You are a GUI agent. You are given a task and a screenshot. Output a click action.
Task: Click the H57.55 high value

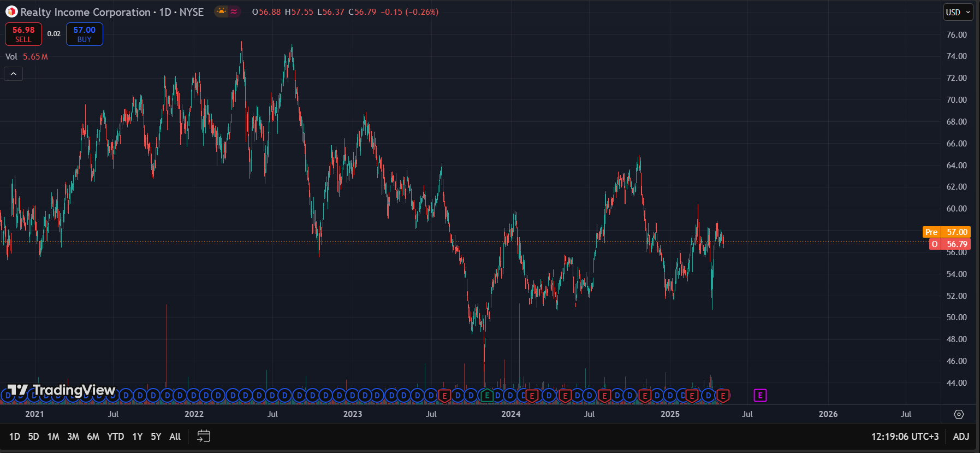pyautogui.click(x=299, y=12)
